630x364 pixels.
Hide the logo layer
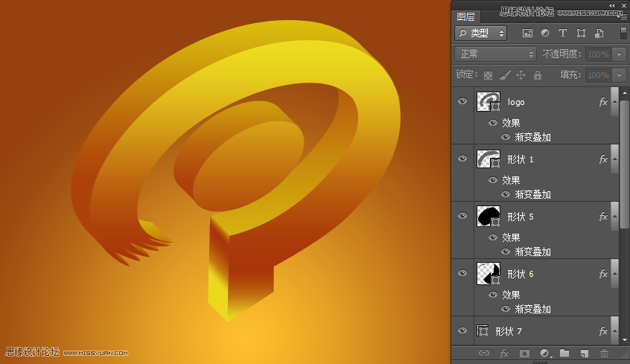point(462,101)
